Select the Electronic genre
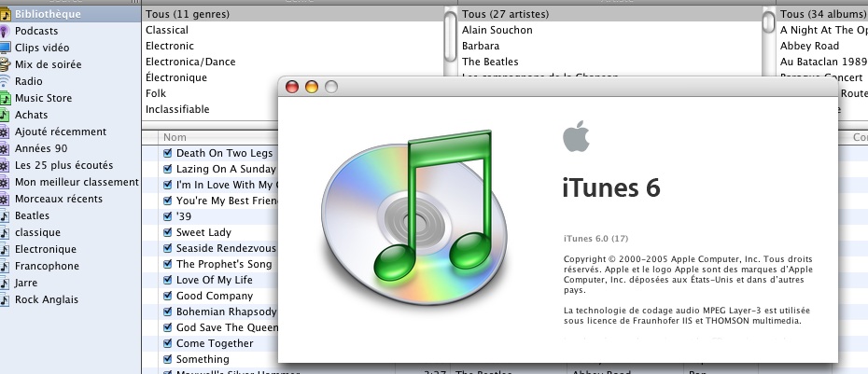 click(x=293, y=46)
